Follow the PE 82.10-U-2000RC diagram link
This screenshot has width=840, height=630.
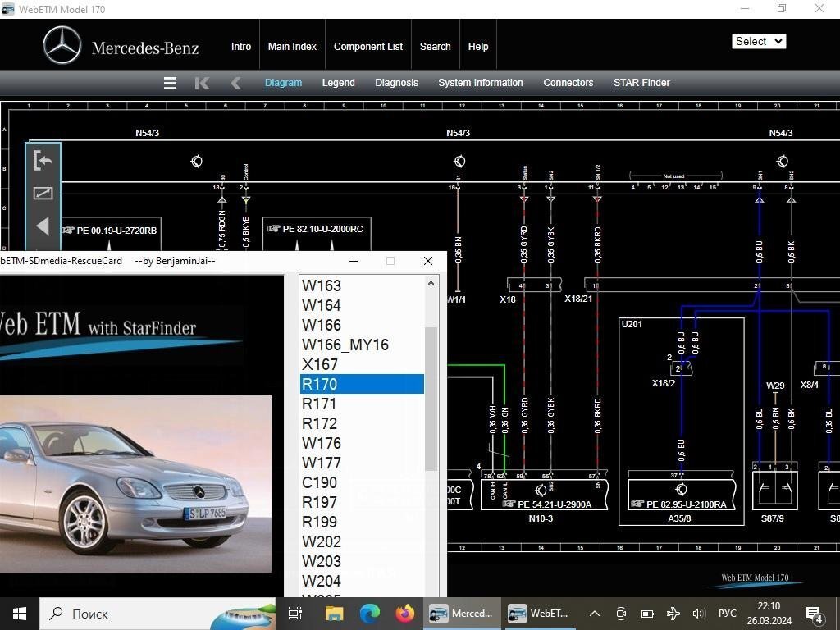point(322,229)
